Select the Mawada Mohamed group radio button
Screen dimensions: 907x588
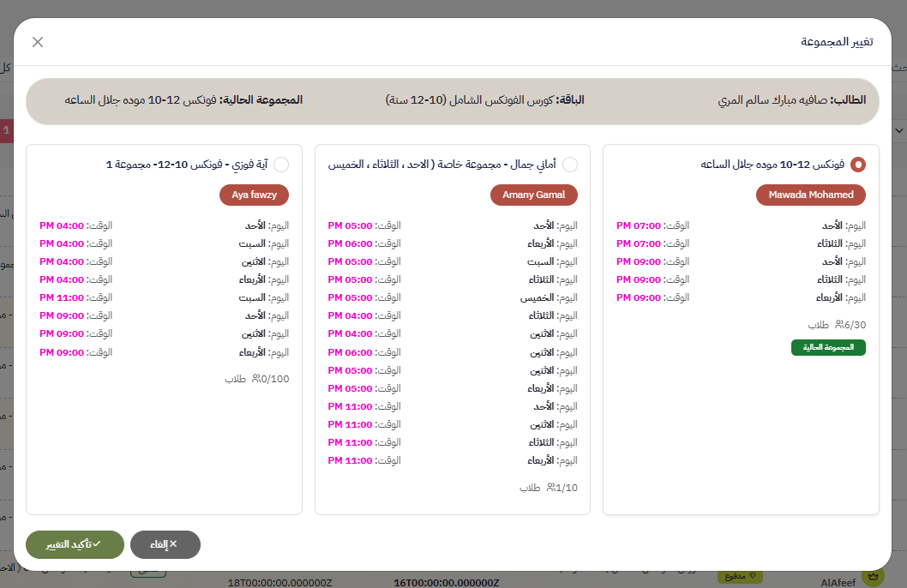pos(857,165)
